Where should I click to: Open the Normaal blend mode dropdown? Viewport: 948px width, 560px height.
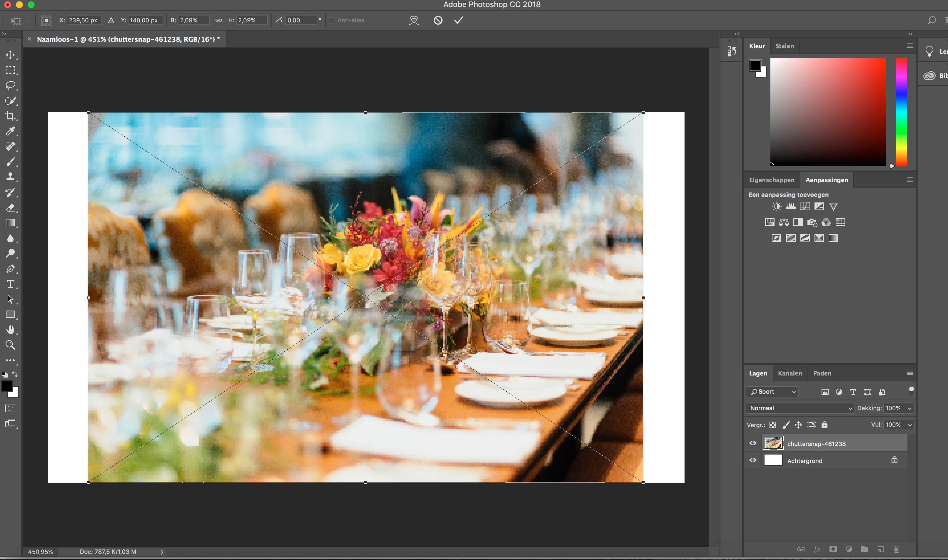click(800, 408)
